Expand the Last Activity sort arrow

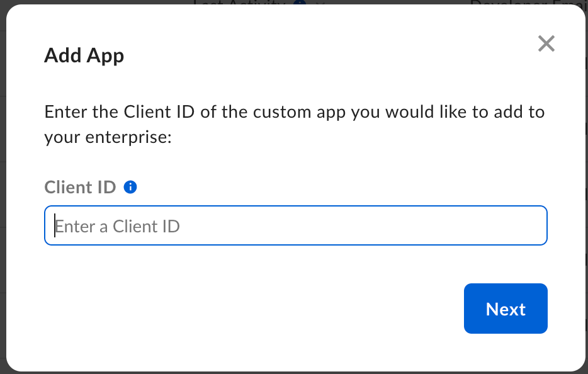click(x=320, y=3)
